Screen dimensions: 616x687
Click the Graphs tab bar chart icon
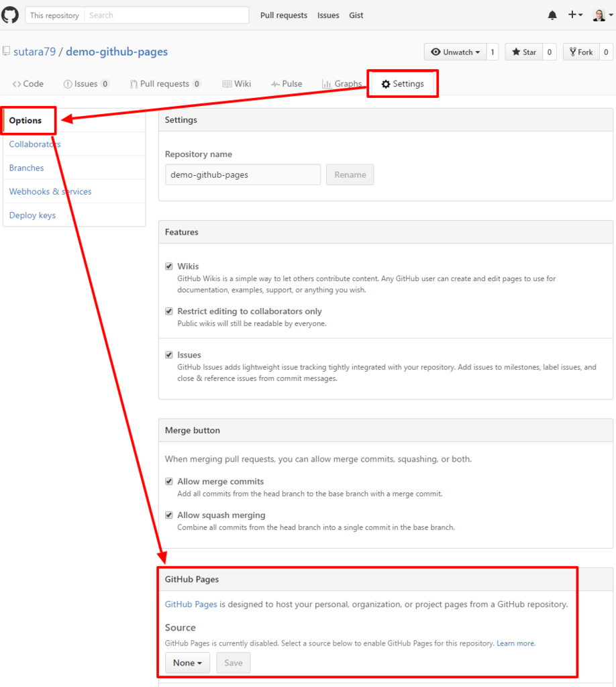[x=326, y=84]
